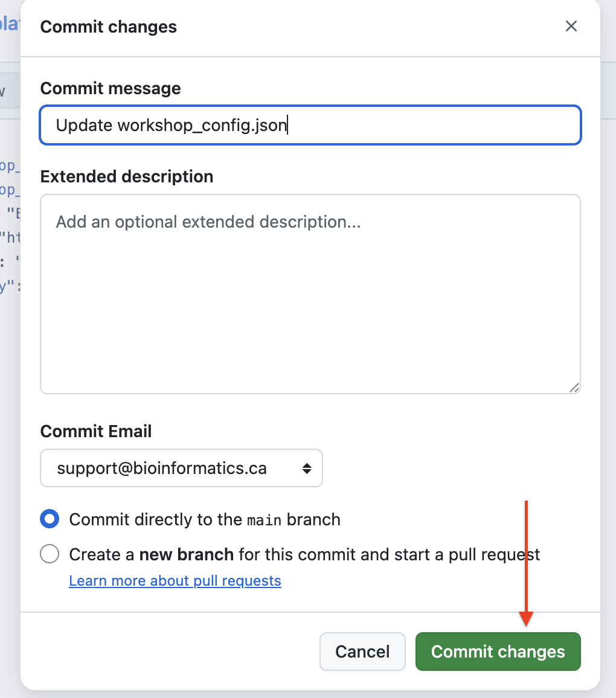Click the partially visible tab behind the dialog
The width and height of the screenshot is (616, 698).
(9, 91)
